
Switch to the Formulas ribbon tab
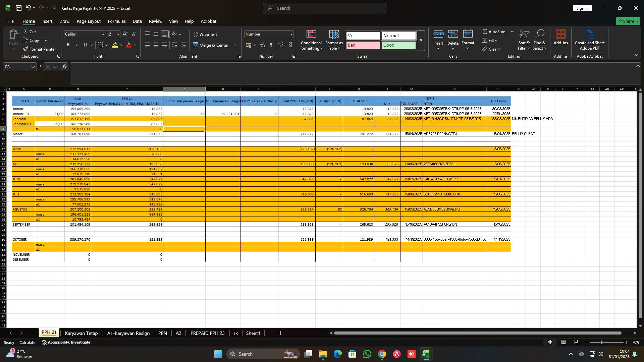116,21
